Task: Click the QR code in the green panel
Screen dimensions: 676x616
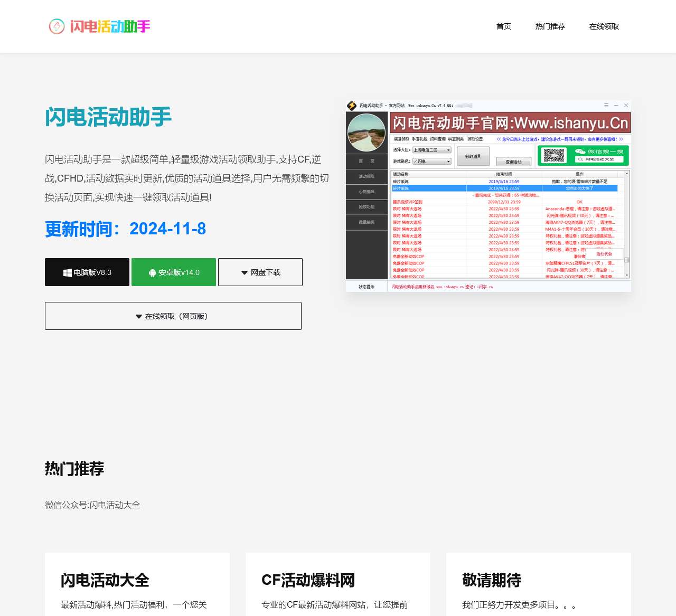Action: 554,155
